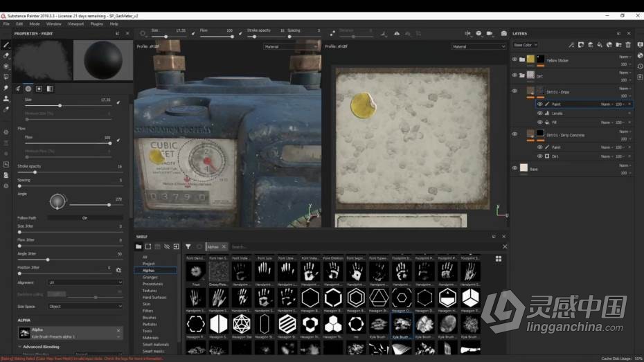Open the History clock icon on right dock
Viewport: 644px width, 362px height.
[640, 66]
